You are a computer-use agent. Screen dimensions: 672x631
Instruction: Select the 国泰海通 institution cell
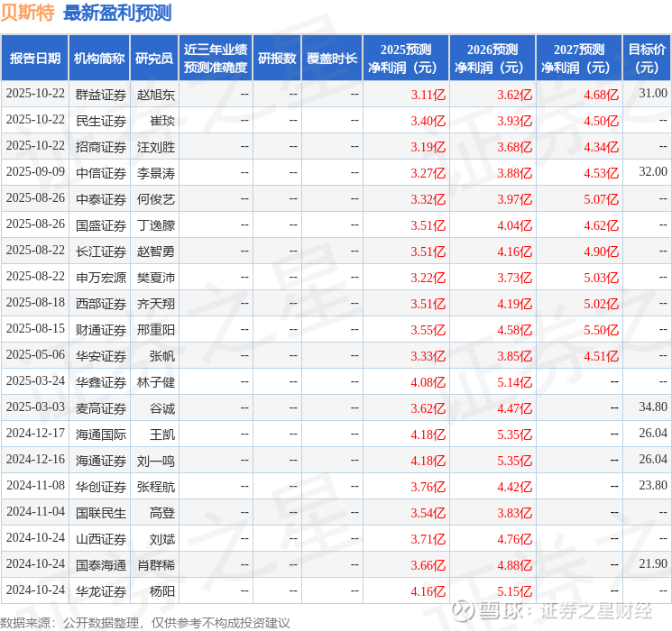click(x=101, y=565)
